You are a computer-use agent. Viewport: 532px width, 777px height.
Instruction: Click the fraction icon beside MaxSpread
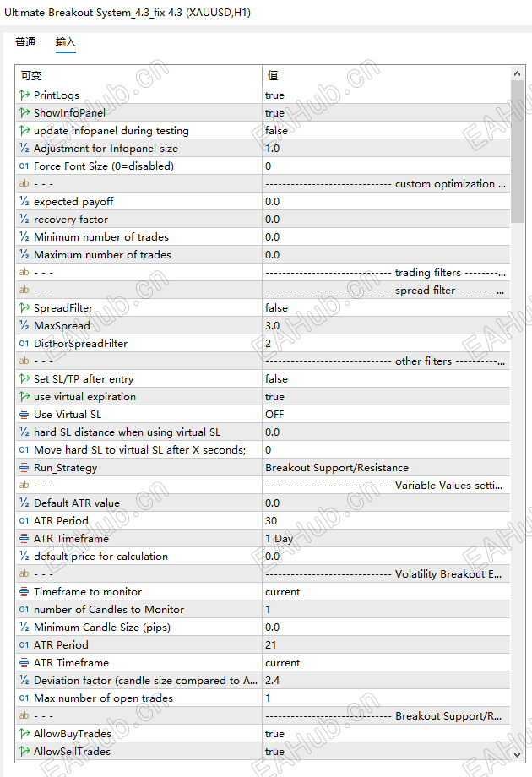pyautogui.click(x=24, y=325)
